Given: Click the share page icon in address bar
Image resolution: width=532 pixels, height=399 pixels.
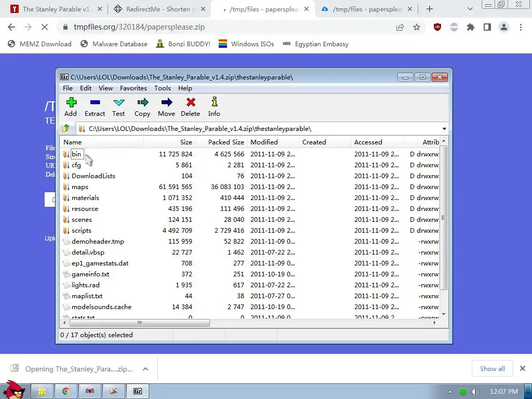Looking at the screenshot, I should (x=400, y=27).
